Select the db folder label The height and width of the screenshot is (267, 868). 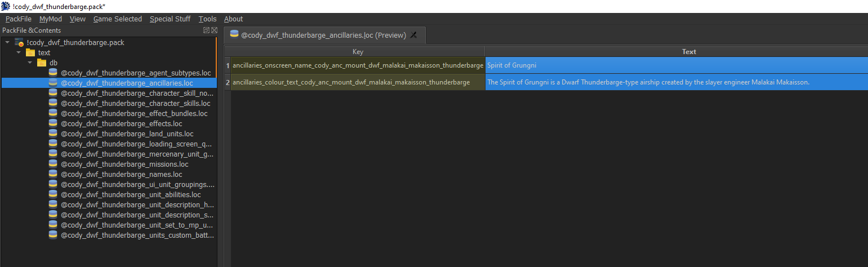pyautogui.click(x=54, y=63)
